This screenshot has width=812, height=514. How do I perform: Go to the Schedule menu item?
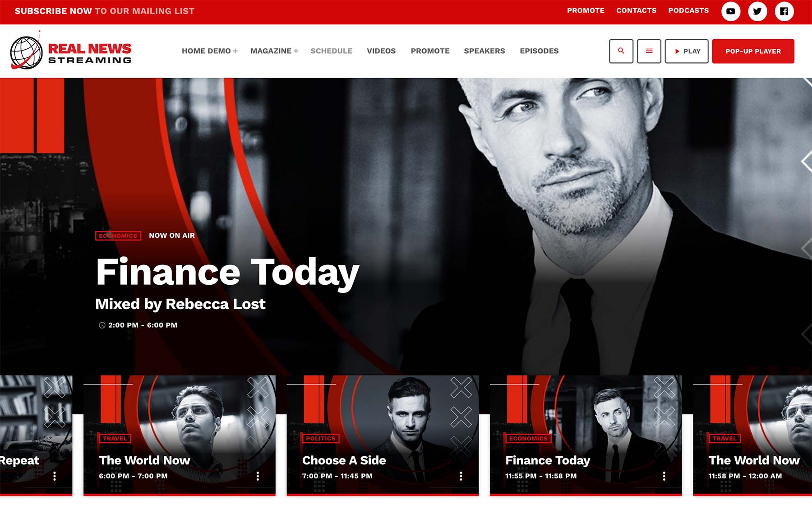click(x=331, y=51)
